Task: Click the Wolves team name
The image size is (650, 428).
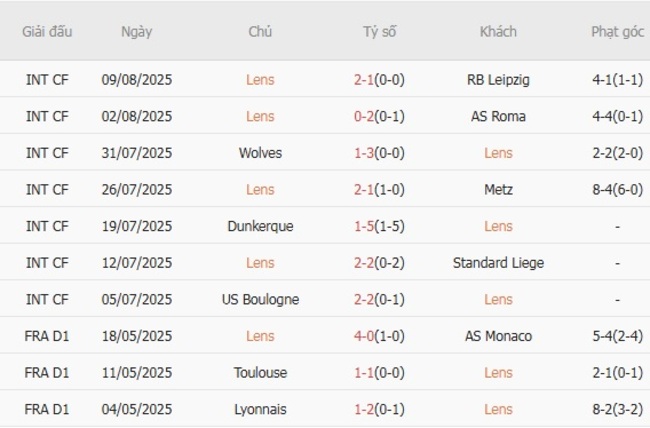Action: click(260, 153)
